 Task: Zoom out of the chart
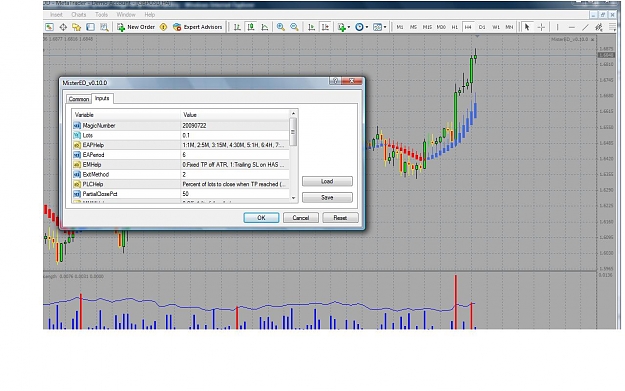(294, 27)
